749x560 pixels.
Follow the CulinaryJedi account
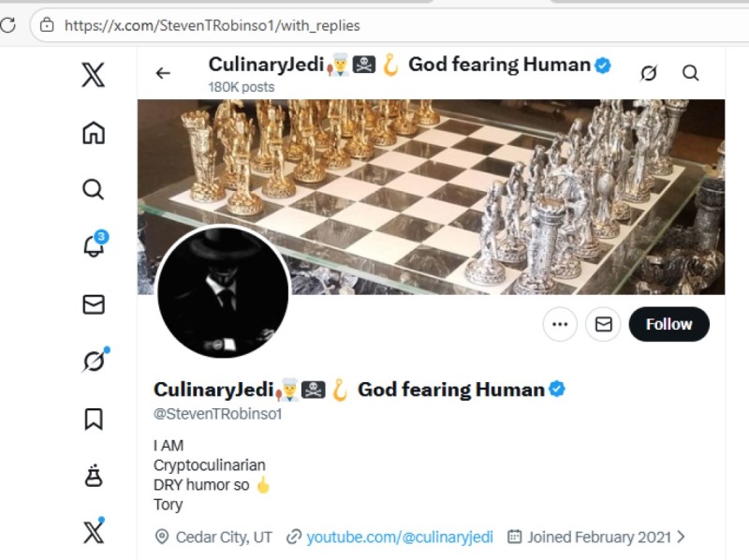668,324
